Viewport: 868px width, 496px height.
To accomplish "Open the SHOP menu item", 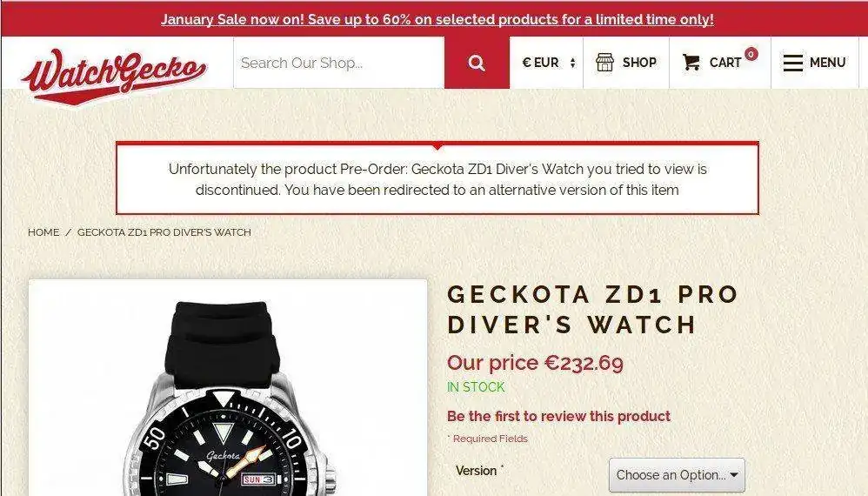I will click(x=626, y=63).
